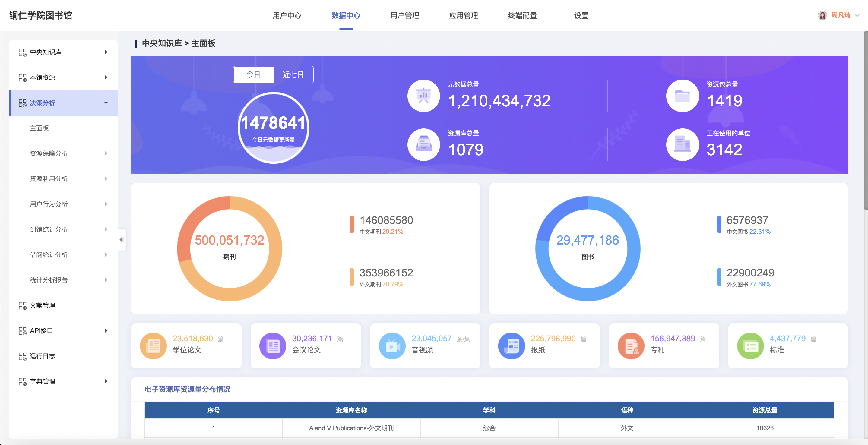Expand 资源保障分析 submenu arrow
The image size is (868, 445).
(x=106, y=153)
